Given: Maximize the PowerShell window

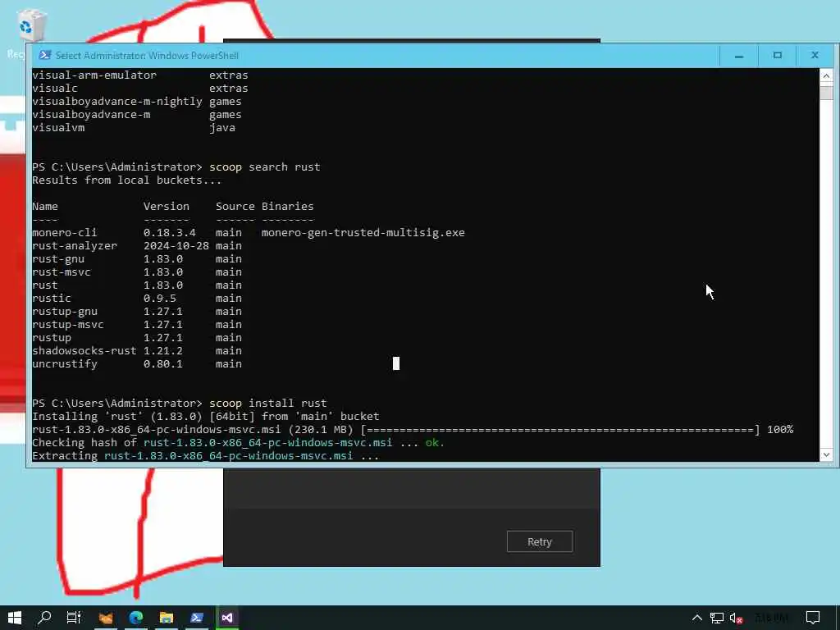Looking at the screenshot, I should pos(778,55).
